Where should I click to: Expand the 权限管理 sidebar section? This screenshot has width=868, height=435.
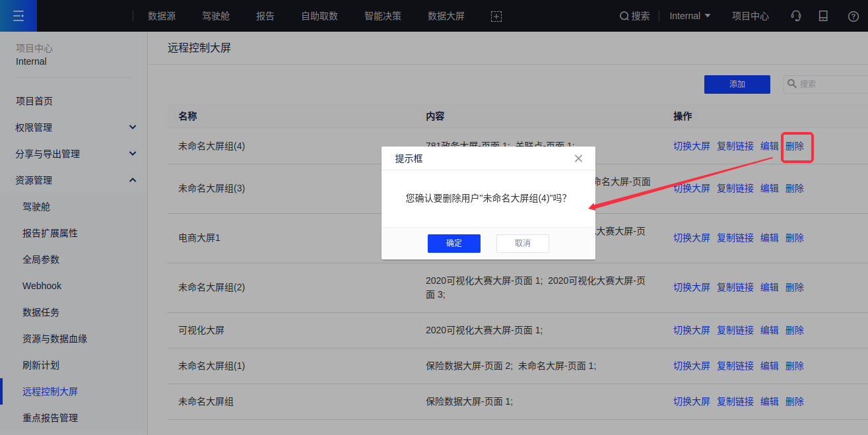(133, 127)
